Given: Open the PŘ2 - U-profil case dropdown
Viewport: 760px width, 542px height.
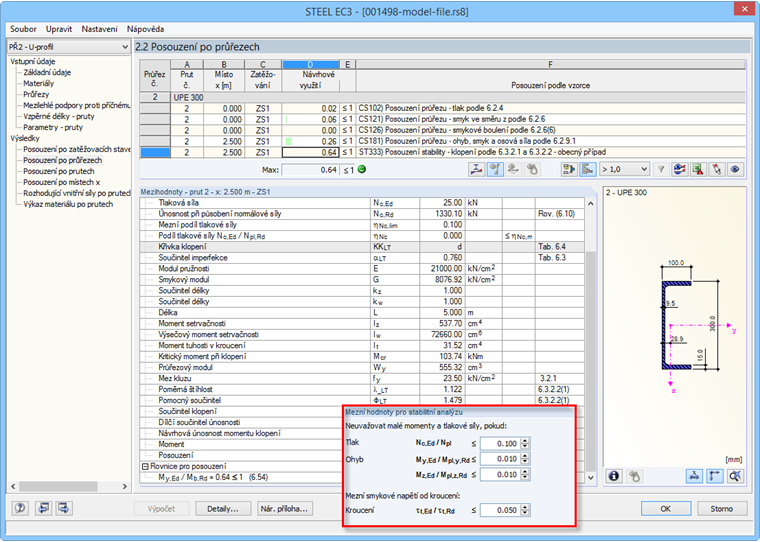Looking at the screenshot, I should pyautogui.click(x=68, y=47).
